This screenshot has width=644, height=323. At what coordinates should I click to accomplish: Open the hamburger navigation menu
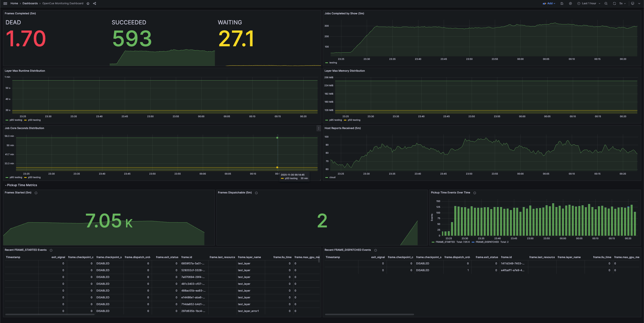click(x=5, y=3)
